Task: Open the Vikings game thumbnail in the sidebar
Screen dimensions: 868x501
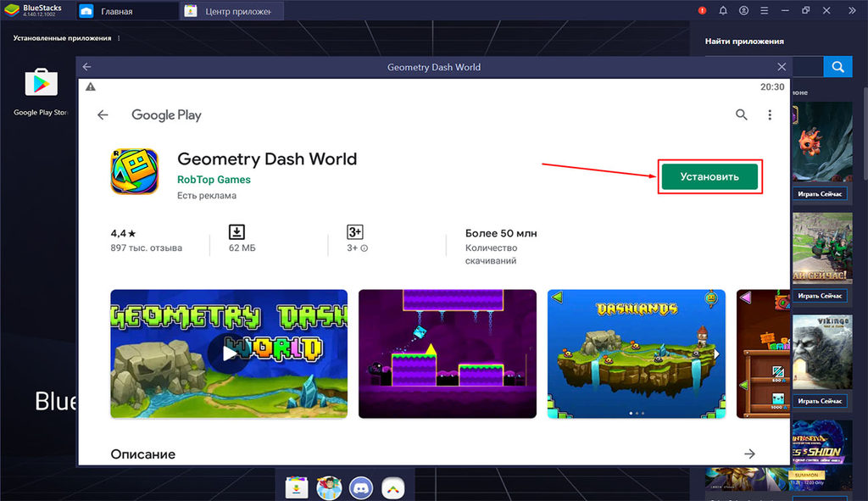Action: click(822, 352)
